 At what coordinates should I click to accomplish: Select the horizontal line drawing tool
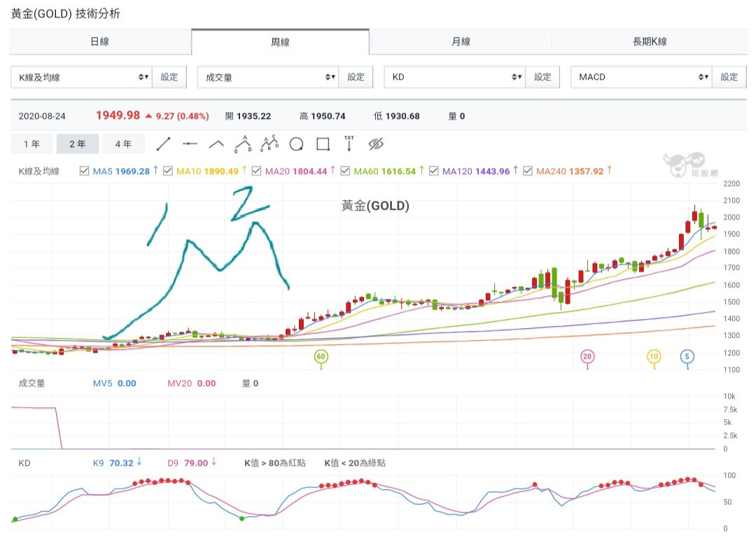click(x=190, y=144)
